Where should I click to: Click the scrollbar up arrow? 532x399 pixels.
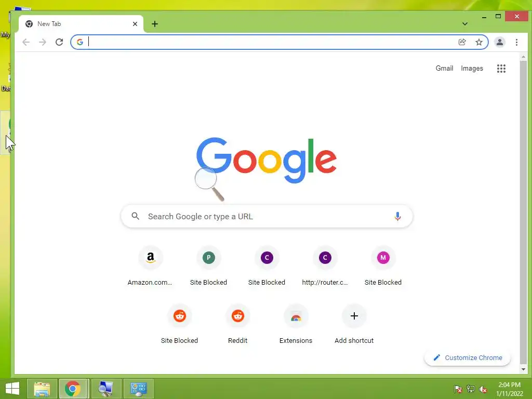(523, 57)
